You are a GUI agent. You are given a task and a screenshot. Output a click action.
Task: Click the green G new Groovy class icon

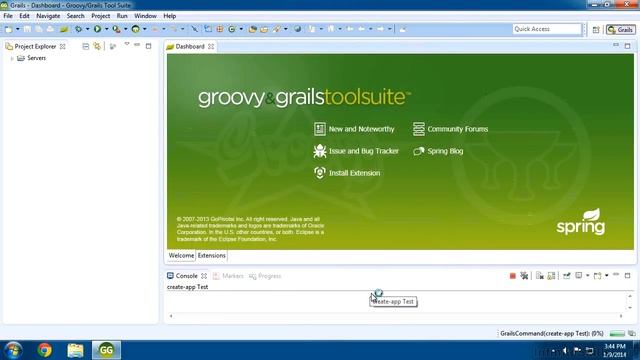click(x=232, y=29)
